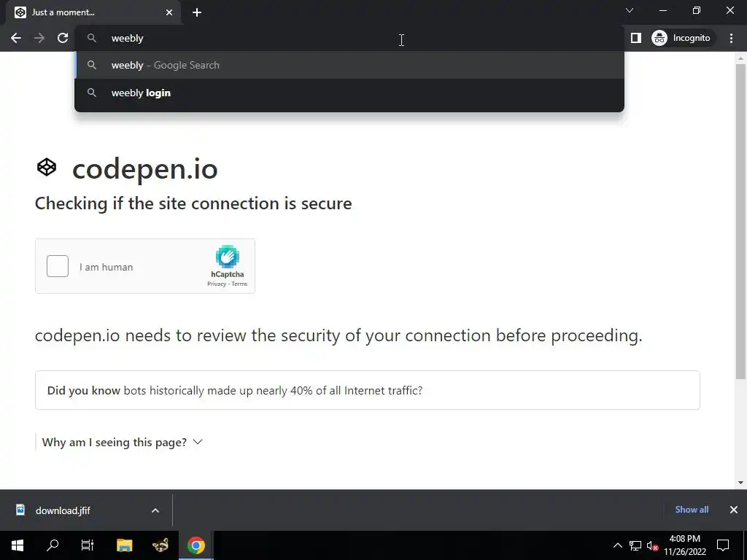
Task: Open the notification center icon
Action: 723,545
